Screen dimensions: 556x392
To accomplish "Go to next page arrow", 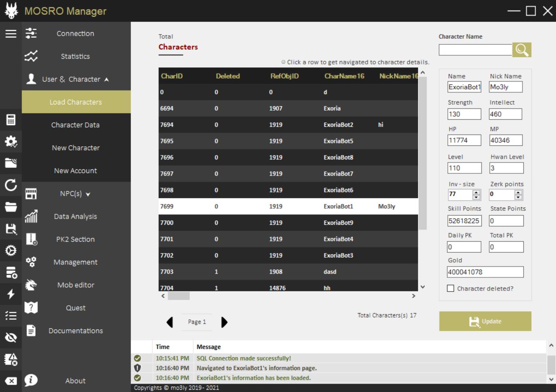I will tap(224, 322).
